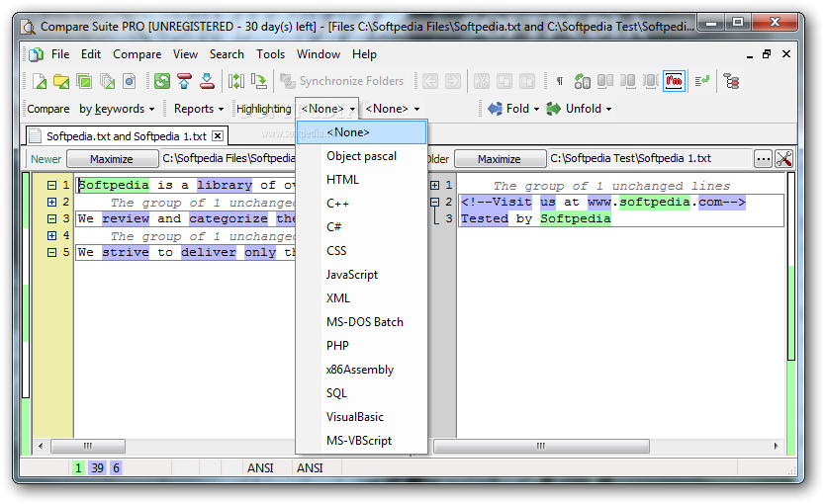Screen dimensions: 825x504
Task: Click Maximize button in left panel
Action: coord(112,159)
